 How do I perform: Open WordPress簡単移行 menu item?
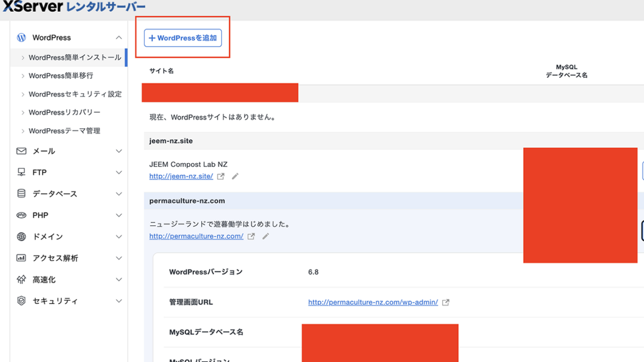tap(61, 76)
